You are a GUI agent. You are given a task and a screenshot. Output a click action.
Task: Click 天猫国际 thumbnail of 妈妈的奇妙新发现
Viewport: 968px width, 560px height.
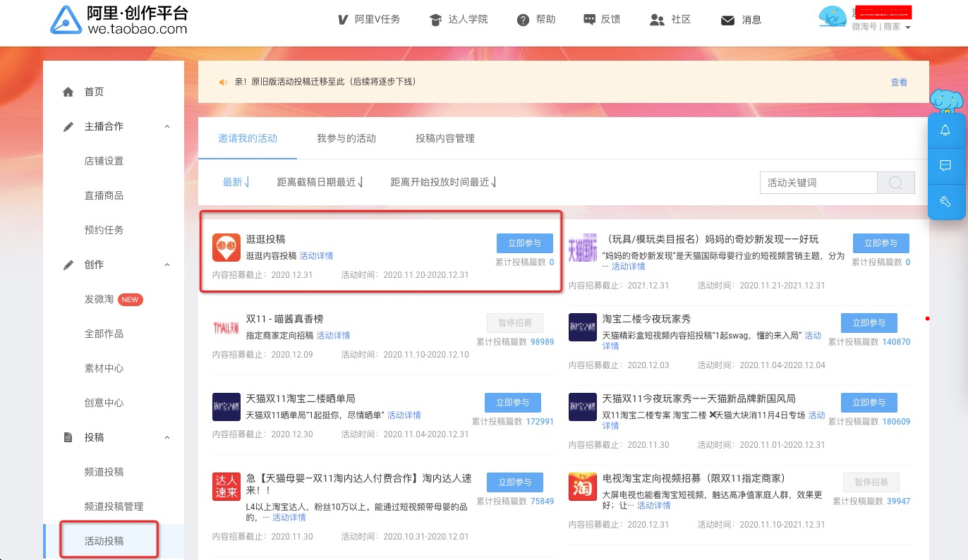(x=583, y=248)
